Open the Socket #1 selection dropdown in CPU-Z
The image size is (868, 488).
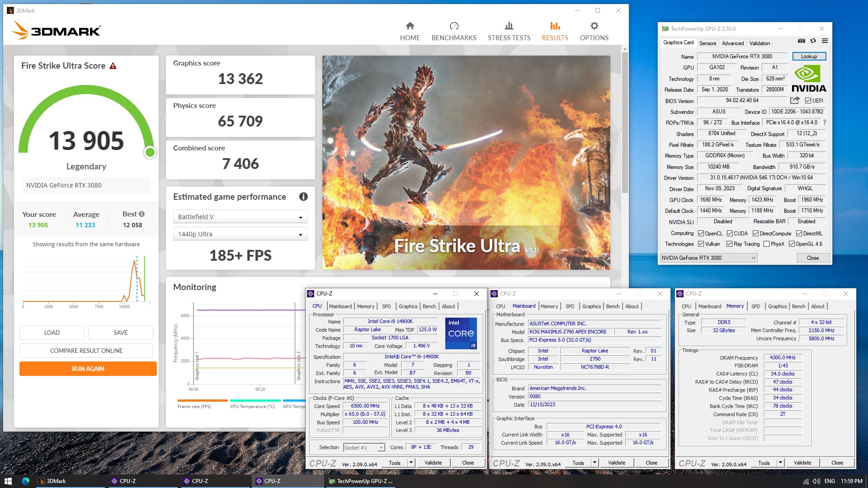[364, 447]
